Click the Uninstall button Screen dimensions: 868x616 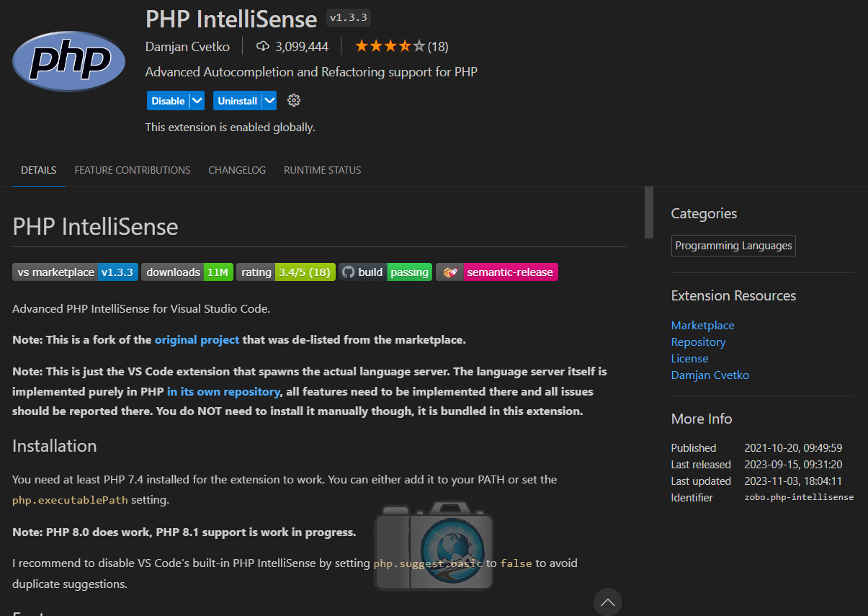(237, 101)
